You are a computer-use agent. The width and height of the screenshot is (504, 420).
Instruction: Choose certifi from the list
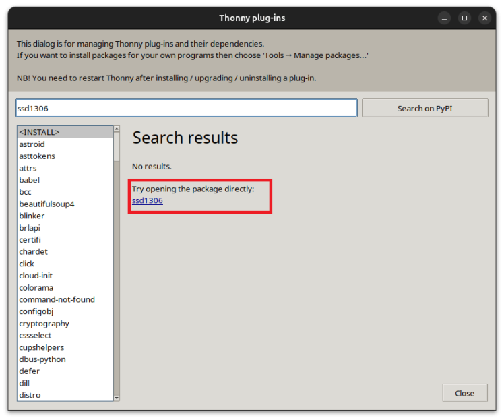click(65, 240)
